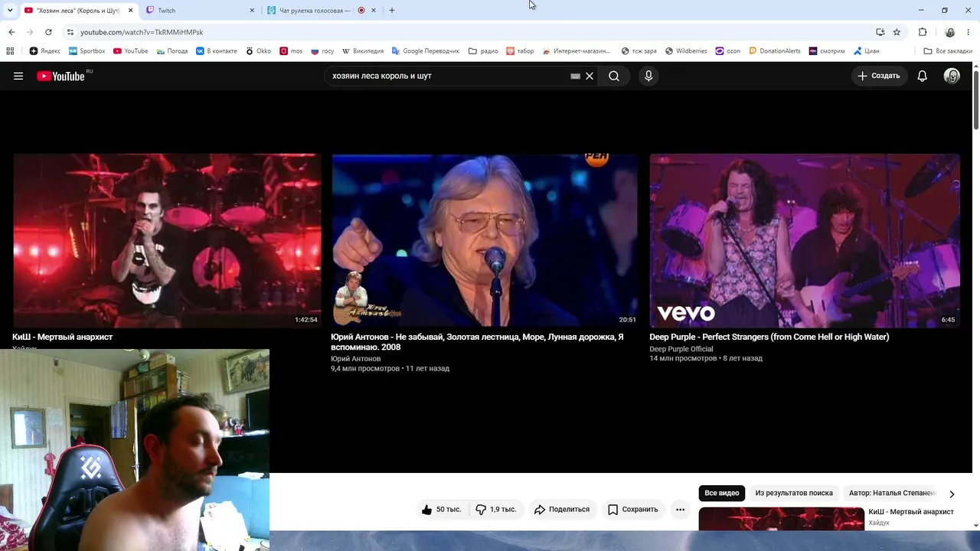Share the video via Поделиться

pos(562,510)
